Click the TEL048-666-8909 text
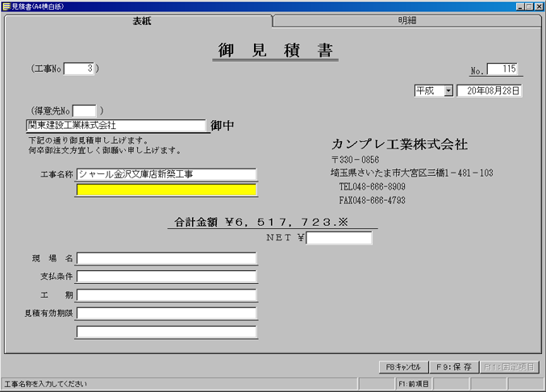 [373, 186]
